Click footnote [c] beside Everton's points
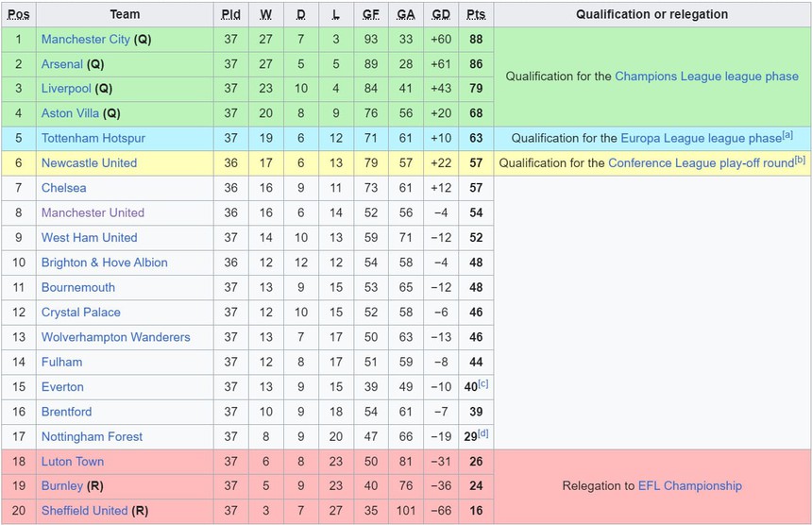The height and width of the screenshot is (525, 812). point(483,383)
